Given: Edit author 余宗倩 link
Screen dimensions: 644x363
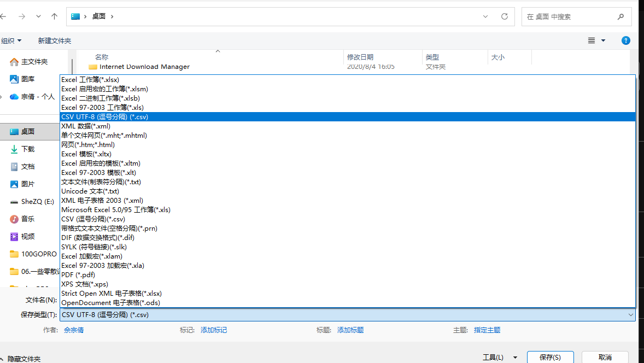Looking at the screenshot, I should (x=74, y=330).
